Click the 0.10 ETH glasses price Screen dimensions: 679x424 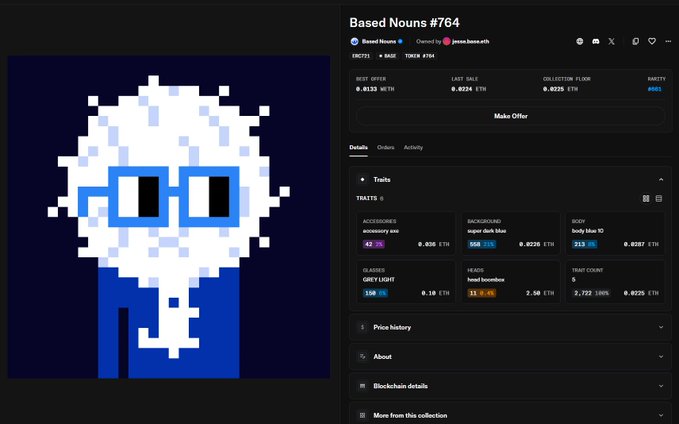pos(435,293)
